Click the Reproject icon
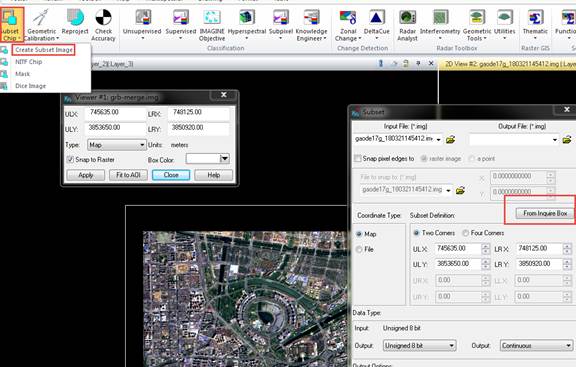The width and height of the screenshot is (576, 367). (x=75, y=22)
